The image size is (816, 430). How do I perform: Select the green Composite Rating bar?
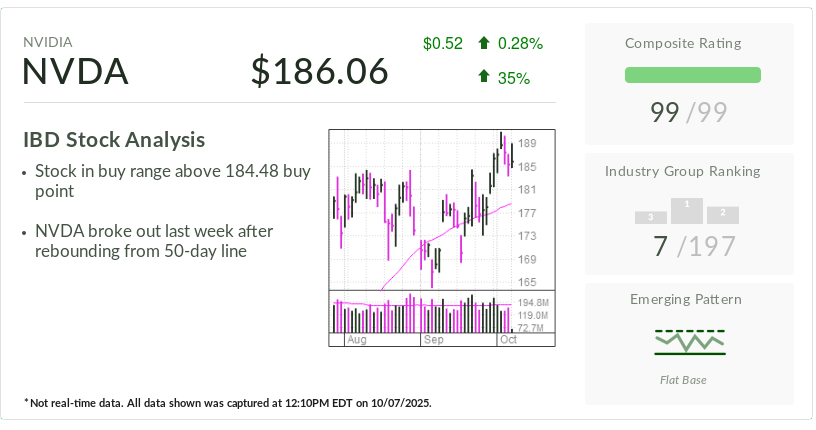(692, 75)
